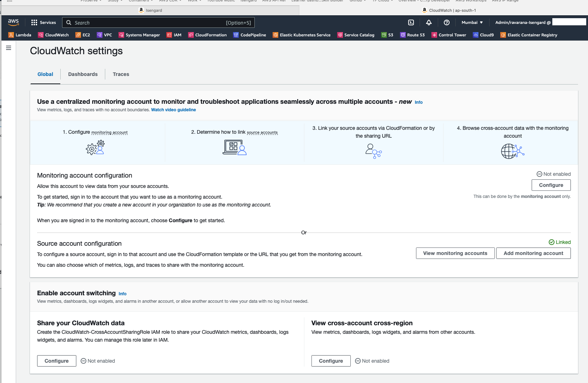Open the Elastic Container Registry shortcut

(x=529, y=35)
